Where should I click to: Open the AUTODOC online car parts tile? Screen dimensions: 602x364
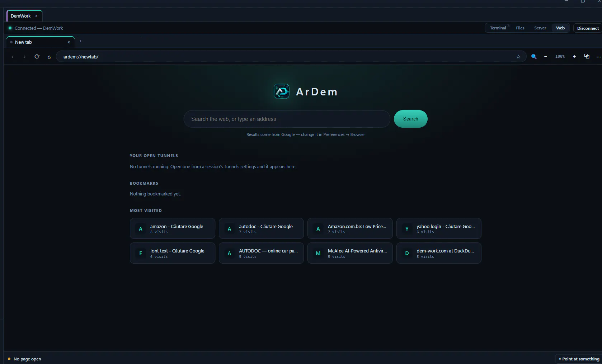coord(261,253)
